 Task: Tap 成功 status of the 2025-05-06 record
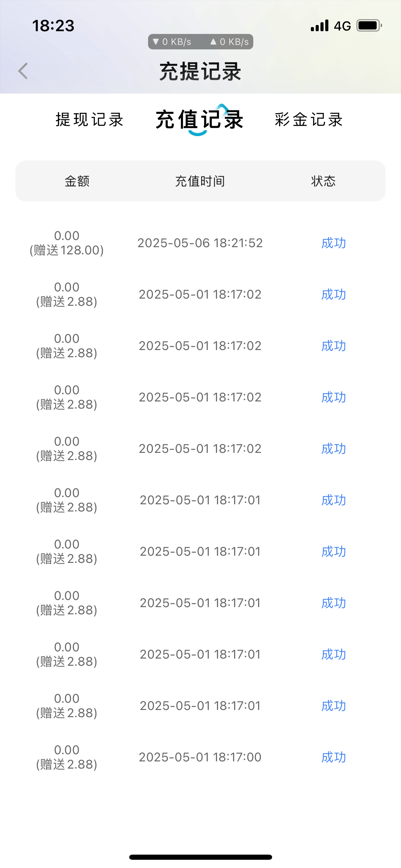pyautogui.click(x=333, y=243)
